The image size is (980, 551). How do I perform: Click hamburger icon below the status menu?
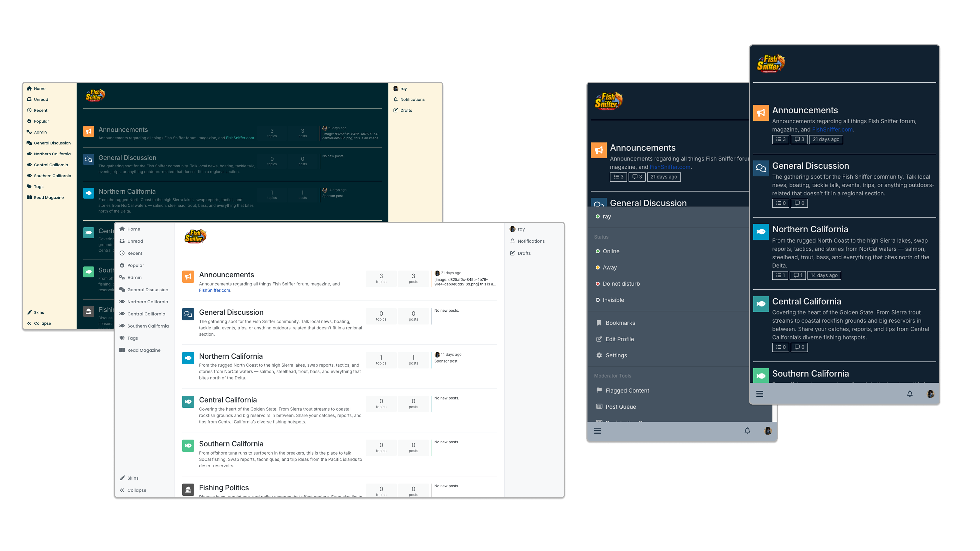tap(597, 431)
